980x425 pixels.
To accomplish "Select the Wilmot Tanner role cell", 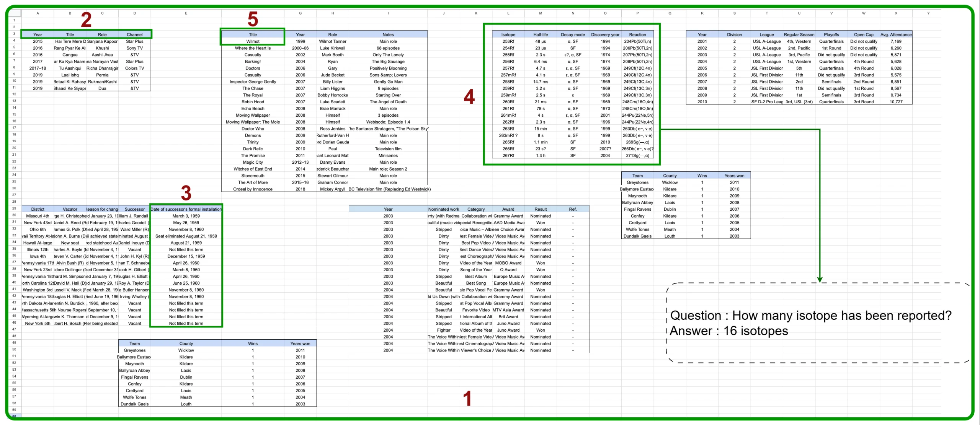I will pyautogui.click(x=332, y=41).
